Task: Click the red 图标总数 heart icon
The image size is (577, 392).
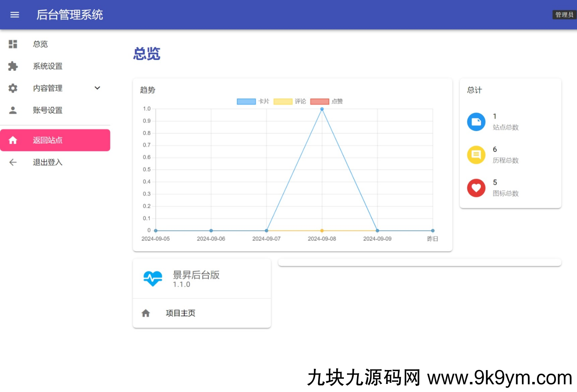Action: point(476,188)
